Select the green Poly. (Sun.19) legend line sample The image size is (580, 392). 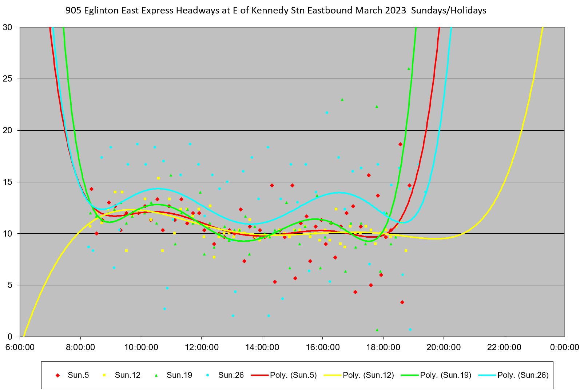tap(410, 375)
